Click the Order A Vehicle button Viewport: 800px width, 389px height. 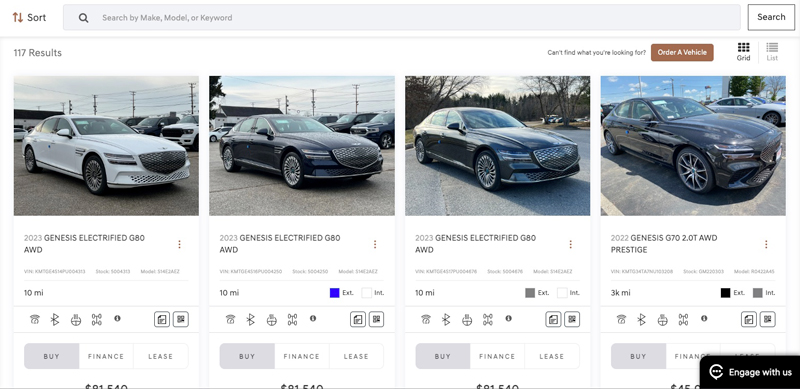point(682,52)
